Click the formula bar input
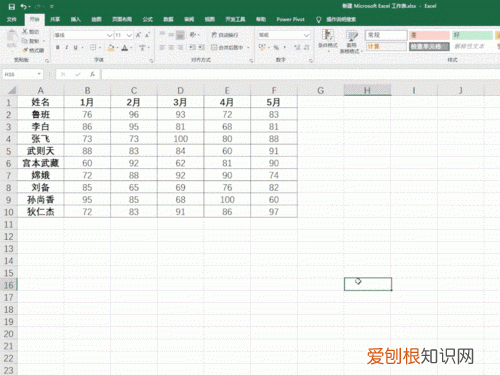500x375 pixels. point(300,74)
